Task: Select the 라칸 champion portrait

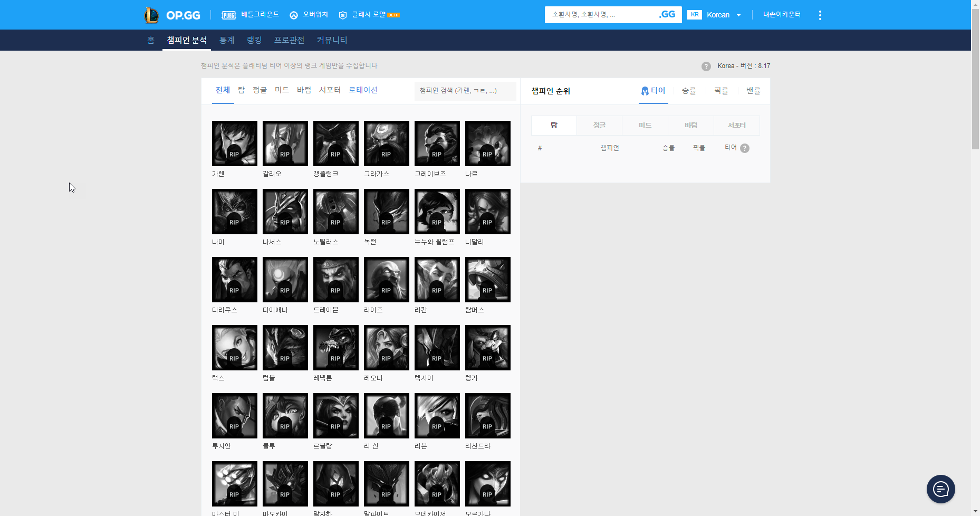Action: 437,280
